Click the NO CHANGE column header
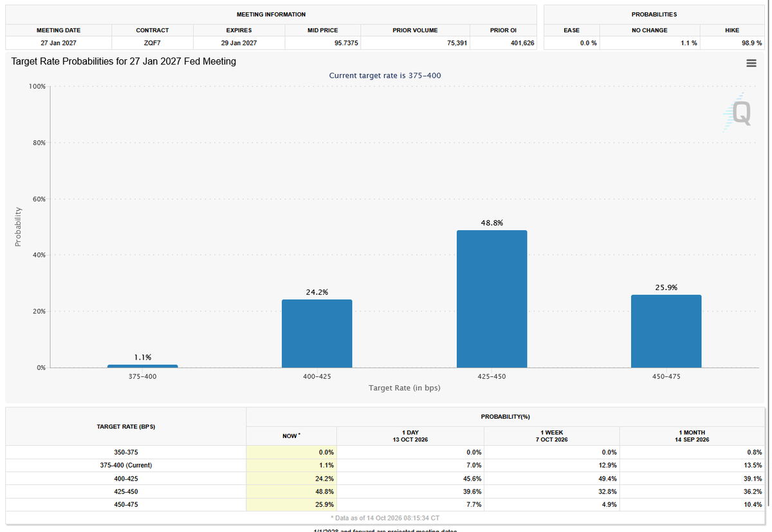The image size is (772, 532). 650,30
